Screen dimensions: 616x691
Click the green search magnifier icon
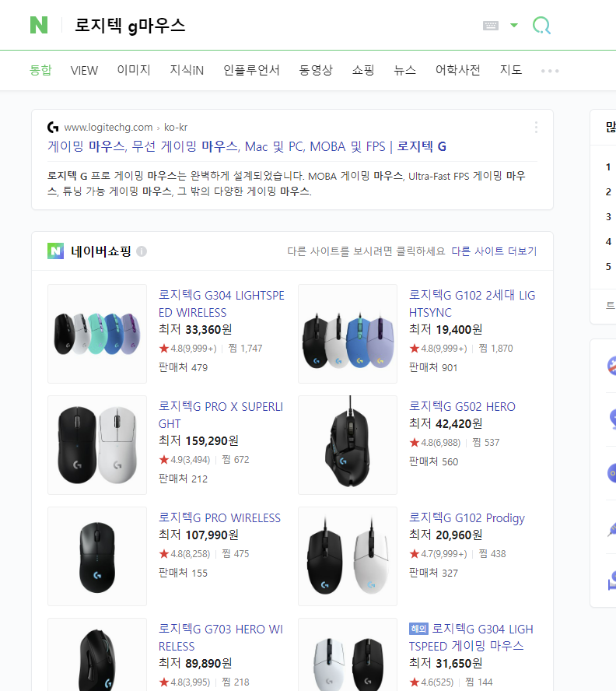click(541, 26)
